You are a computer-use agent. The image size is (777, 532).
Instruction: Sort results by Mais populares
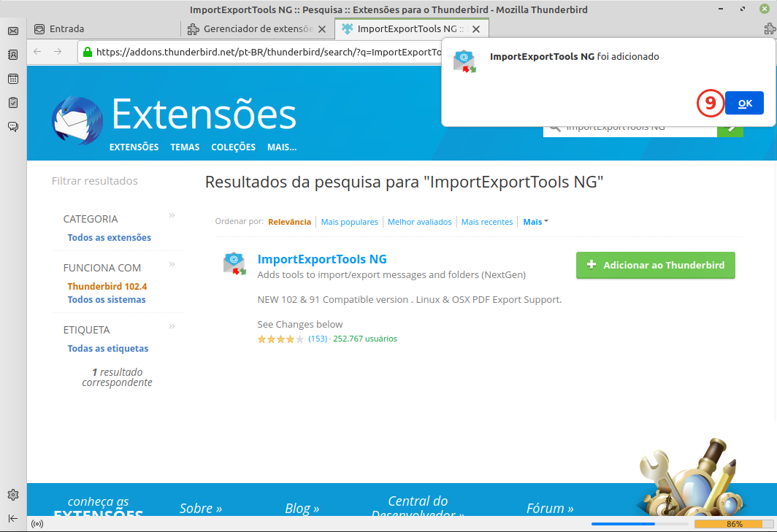point(349,222)
